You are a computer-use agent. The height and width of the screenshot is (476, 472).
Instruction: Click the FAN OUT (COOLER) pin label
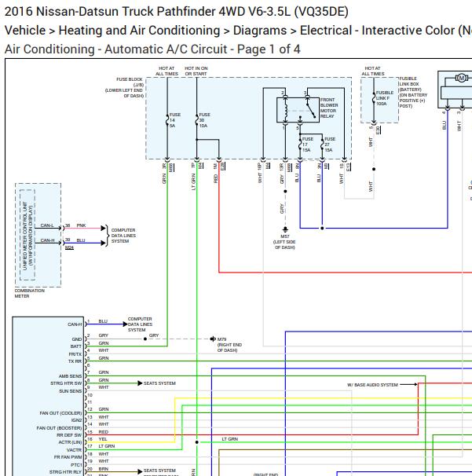(60, 413)
